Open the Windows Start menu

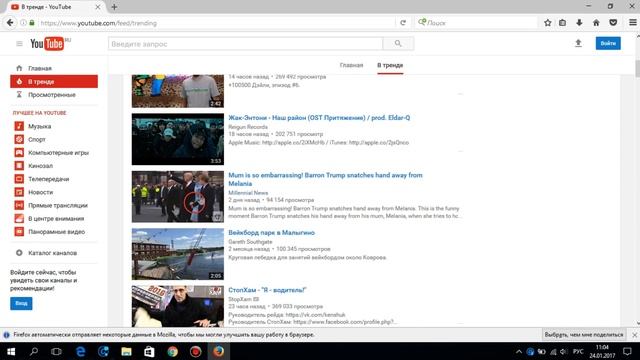[x=11, y=351]
